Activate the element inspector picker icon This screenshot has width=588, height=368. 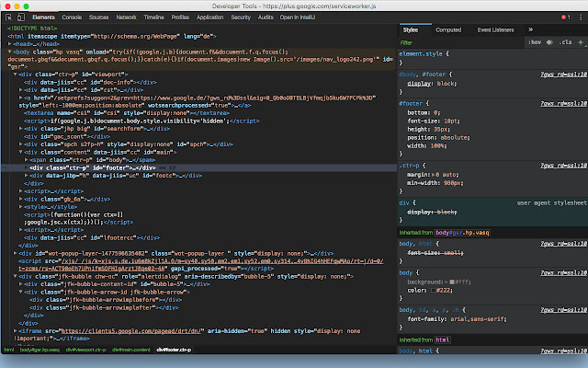(x=7, y=17)
